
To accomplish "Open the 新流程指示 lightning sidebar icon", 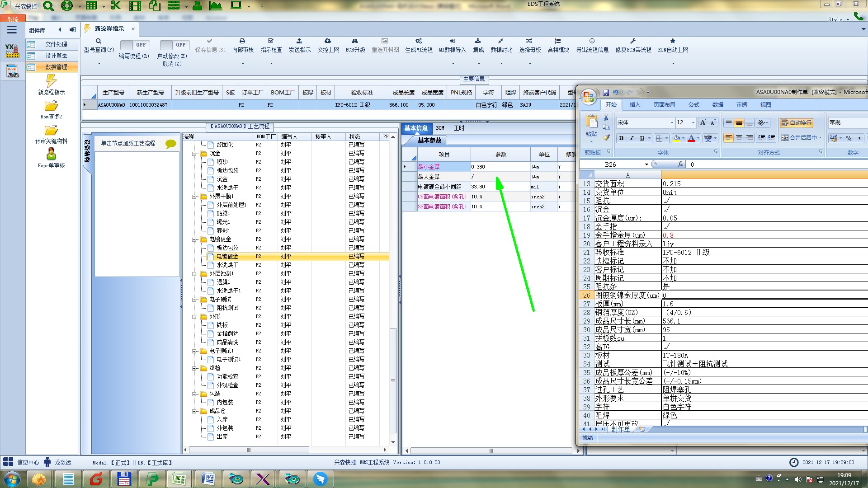I will point(51,81).
